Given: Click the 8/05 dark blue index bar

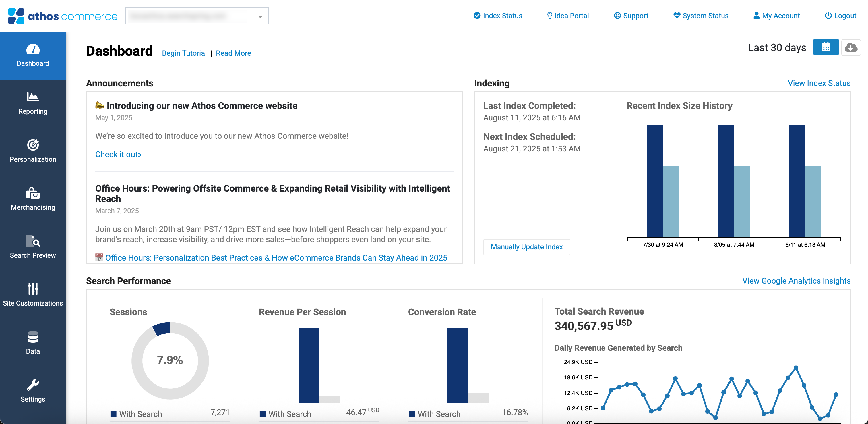Looking at the screenshot, I should click(x=726, y=181).
